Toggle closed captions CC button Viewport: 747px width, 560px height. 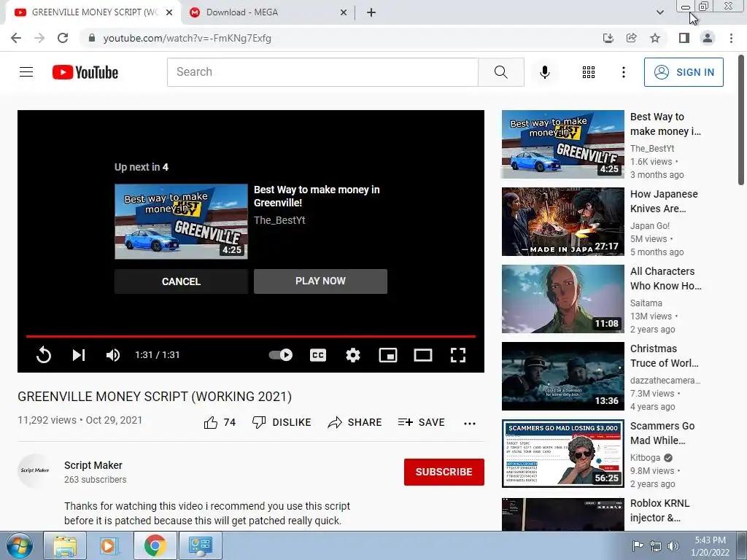click(318, 355)
